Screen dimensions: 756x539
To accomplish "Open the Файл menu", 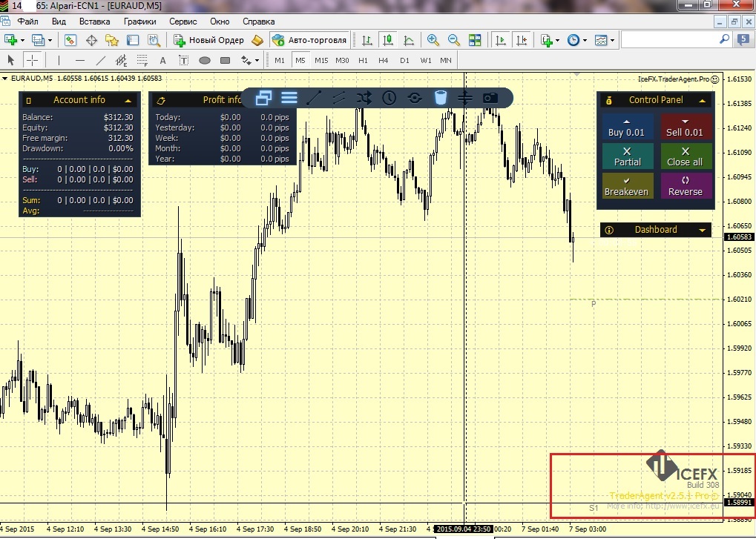I will tap(28, 22).
